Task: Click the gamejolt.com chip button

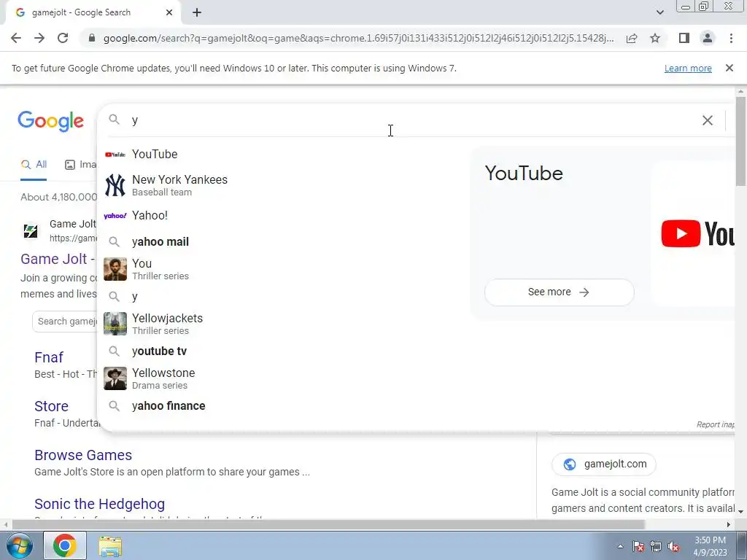Action: [x=603, y=464]
